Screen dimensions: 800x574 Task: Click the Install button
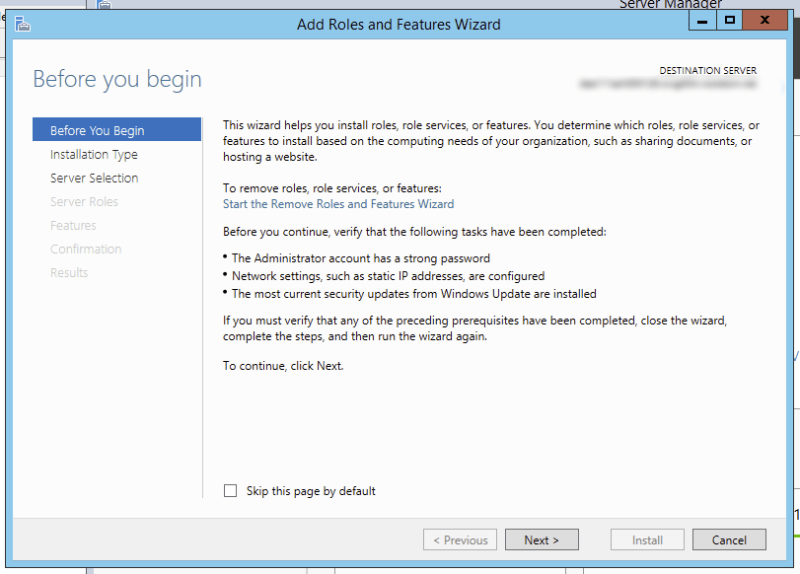click(647, 540)
